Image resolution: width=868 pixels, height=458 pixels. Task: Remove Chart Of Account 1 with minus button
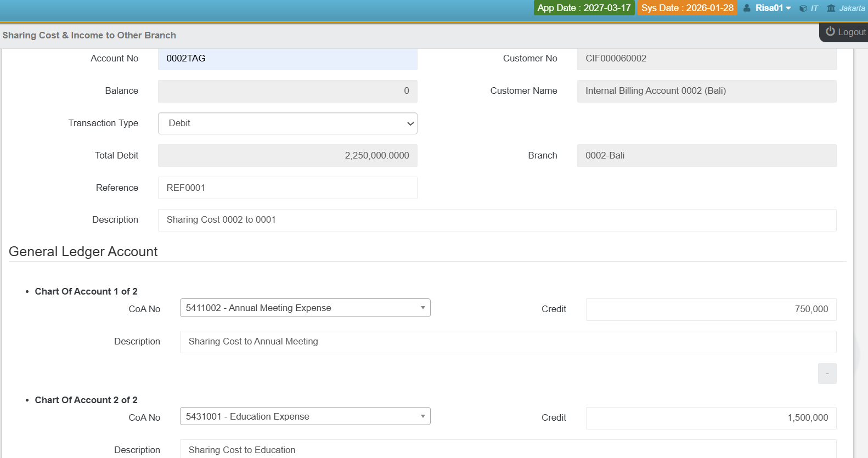[x=827, y=374]
